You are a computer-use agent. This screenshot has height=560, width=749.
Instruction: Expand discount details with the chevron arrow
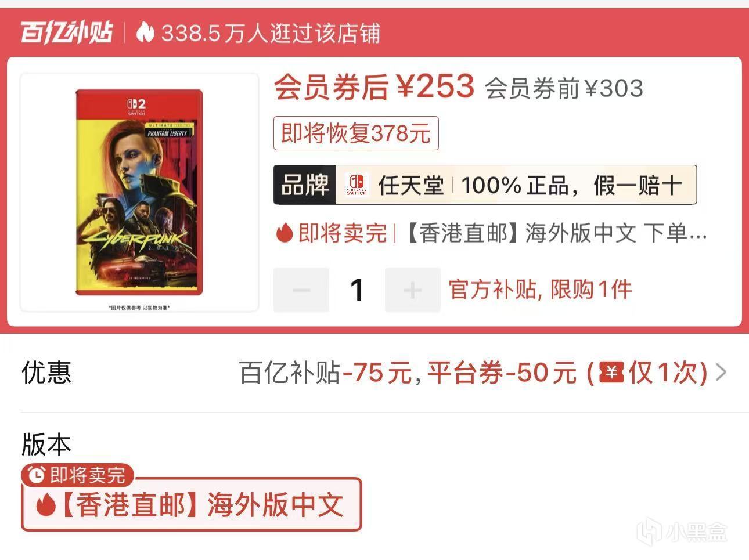(x=721, y=372)
